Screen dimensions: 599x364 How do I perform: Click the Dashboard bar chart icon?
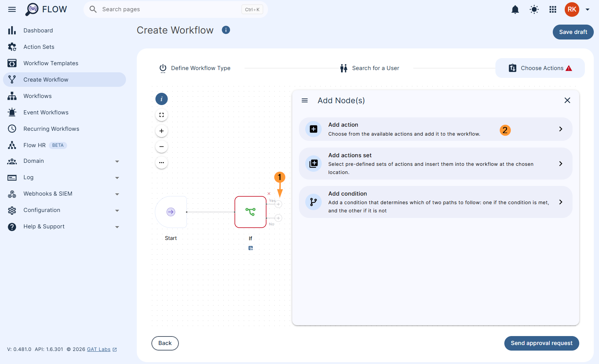click(x=12, y=31)
